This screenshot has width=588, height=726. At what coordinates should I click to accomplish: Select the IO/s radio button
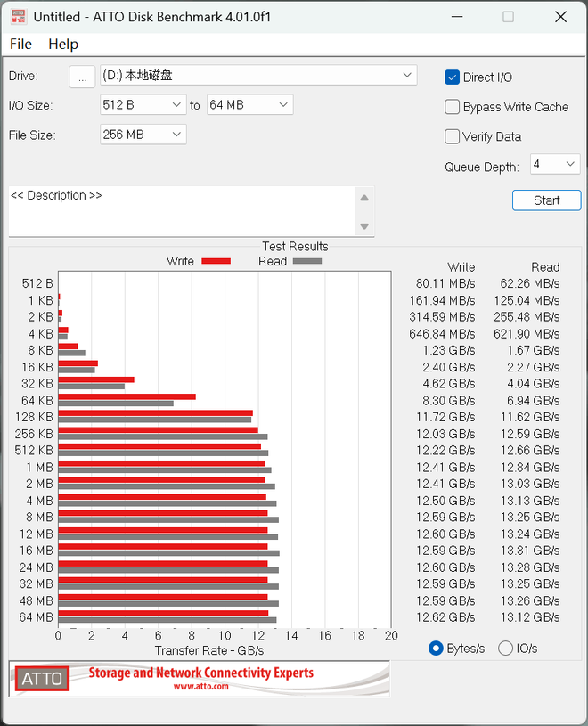[x=505, y=649]
